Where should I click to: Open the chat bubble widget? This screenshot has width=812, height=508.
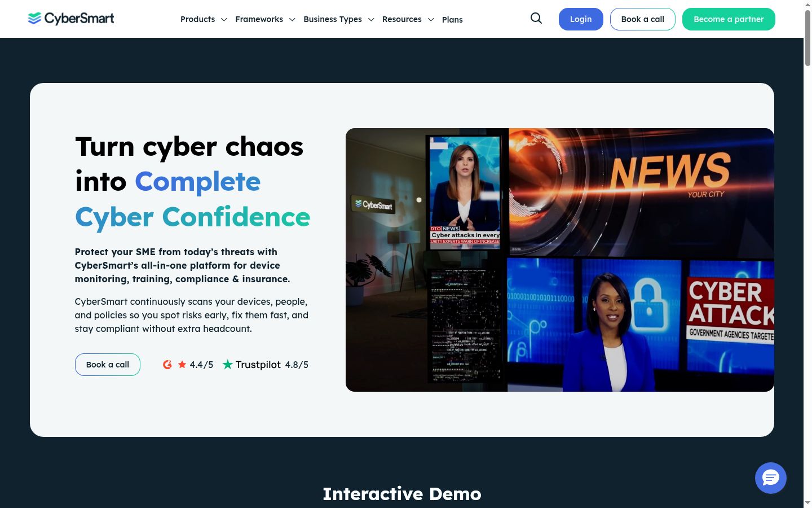point(770,478)
